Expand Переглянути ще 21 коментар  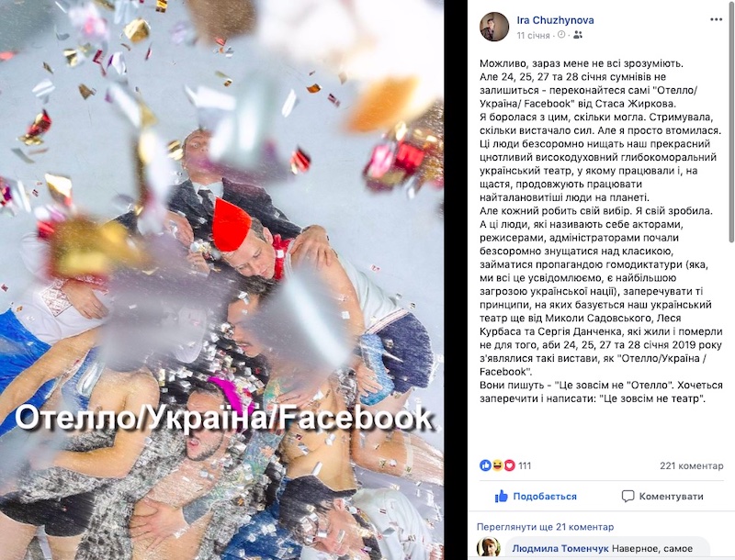click(x=545, y=527)
